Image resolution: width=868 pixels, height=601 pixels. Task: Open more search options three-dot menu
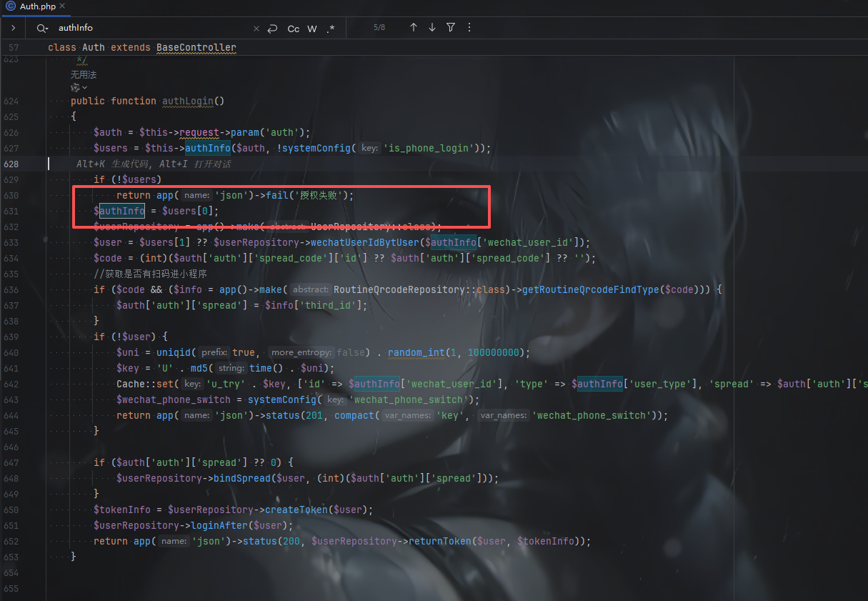click(469, 28)
